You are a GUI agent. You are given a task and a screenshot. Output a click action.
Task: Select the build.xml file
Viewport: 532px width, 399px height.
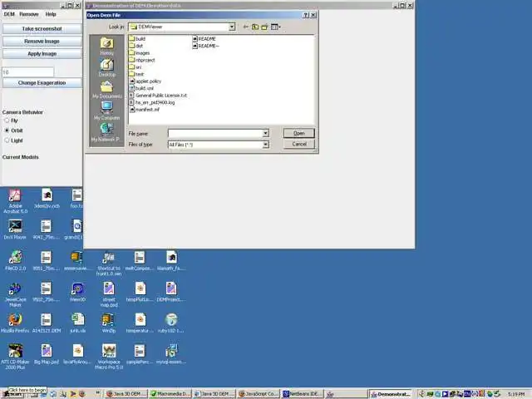click(x=142, y=88)
